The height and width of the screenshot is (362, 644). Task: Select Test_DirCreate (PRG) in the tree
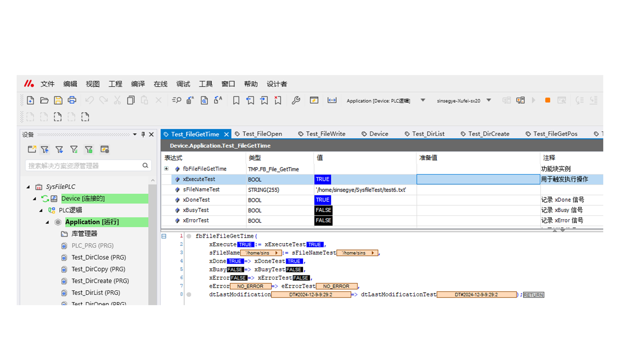click(x=100, y=281)
